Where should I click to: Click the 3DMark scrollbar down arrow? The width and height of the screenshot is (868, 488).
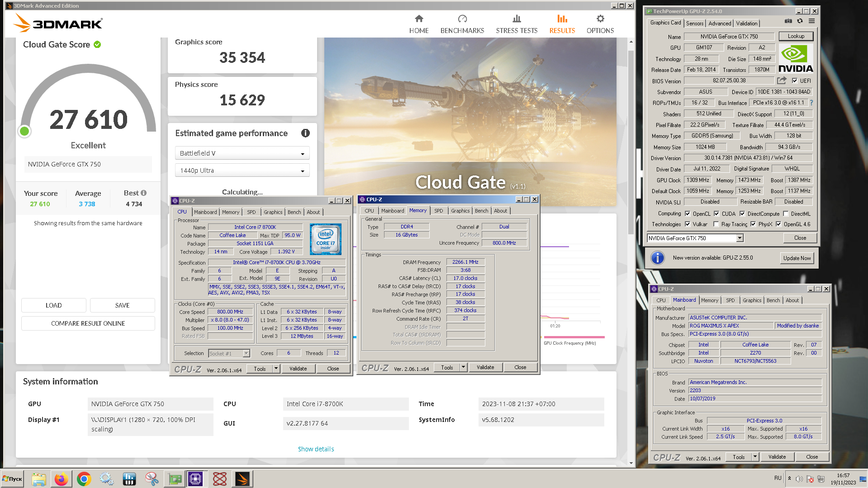click(x=631, y=463)
